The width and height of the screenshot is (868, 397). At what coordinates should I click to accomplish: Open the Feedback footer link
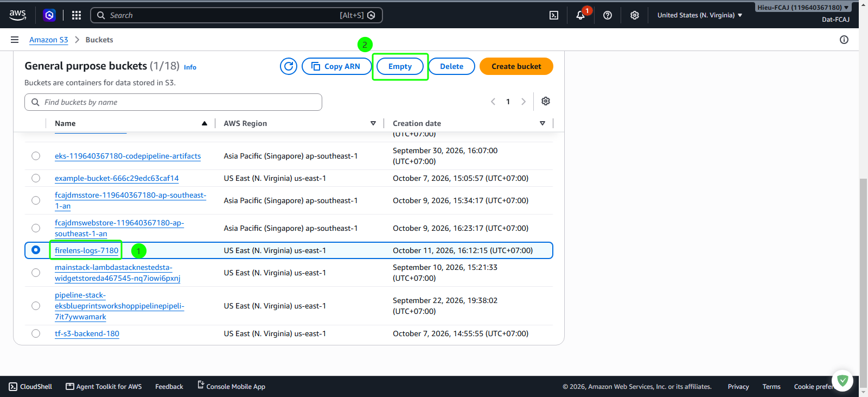(169, 387)
